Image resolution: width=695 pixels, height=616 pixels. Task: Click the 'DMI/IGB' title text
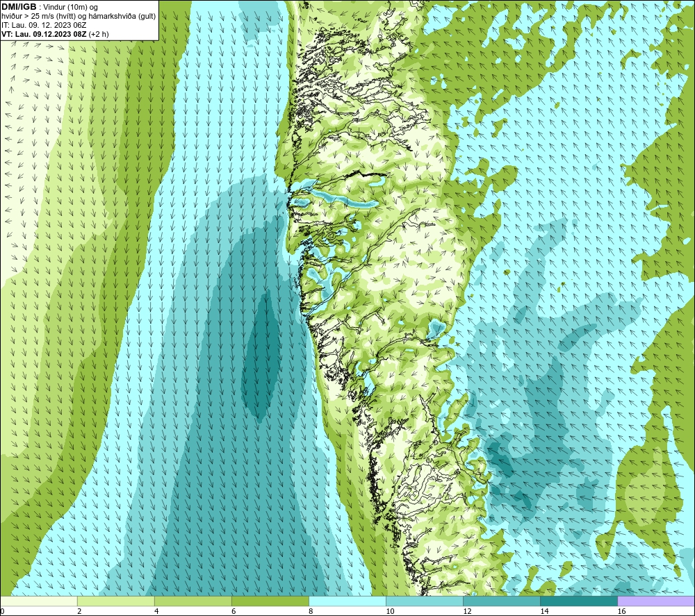tap(19, 7)
